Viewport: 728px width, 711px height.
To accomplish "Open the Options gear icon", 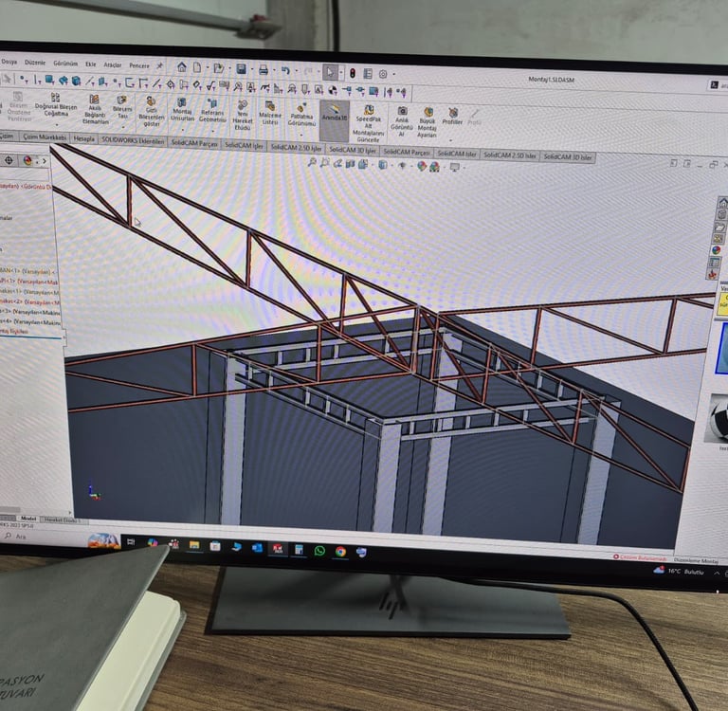I will (383, 74).
